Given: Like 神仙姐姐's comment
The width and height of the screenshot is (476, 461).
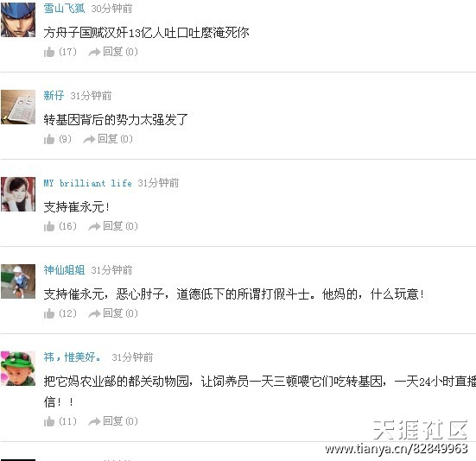Looking at the screenshot, I should [49, 313].
